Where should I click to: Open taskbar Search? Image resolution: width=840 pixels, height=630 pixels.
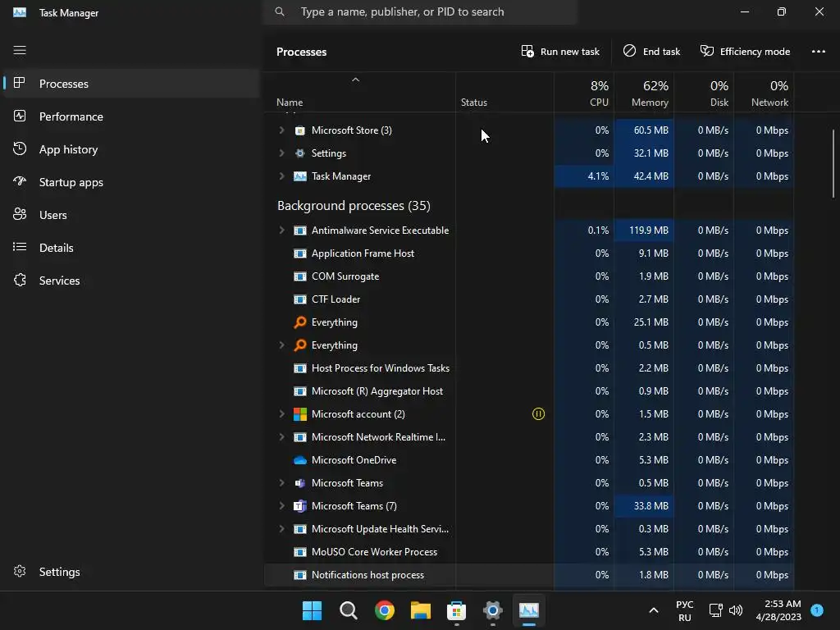pos(348,610)
